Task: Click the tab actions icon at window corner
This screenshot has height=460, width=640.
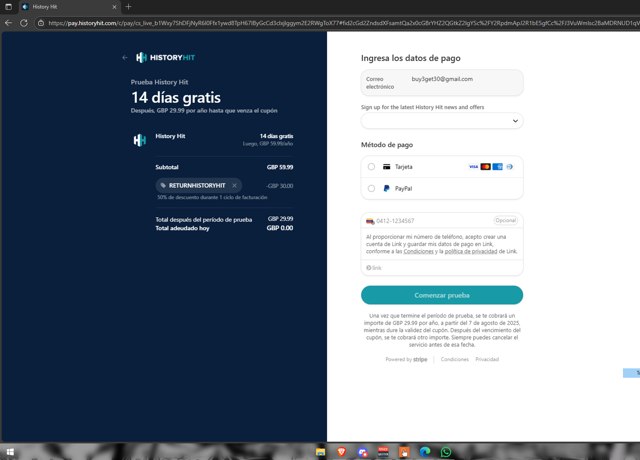Action: [x=8, y=7]
